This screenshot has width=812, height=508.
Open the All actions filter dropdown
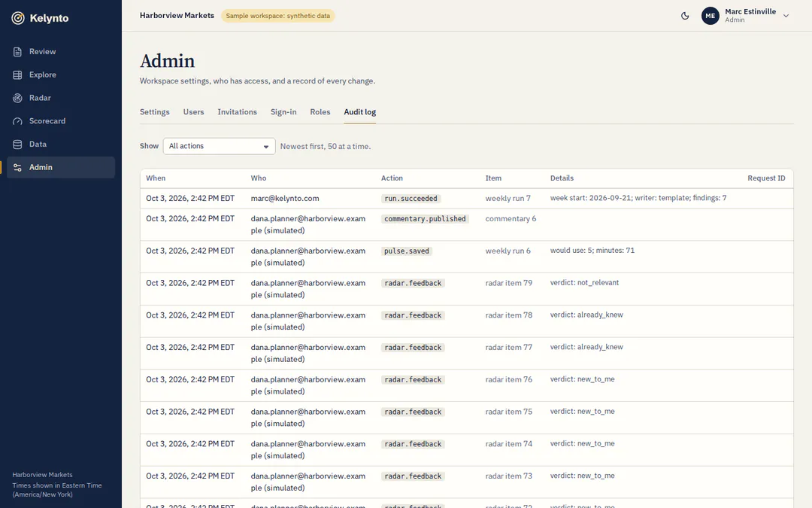[219, 146]
